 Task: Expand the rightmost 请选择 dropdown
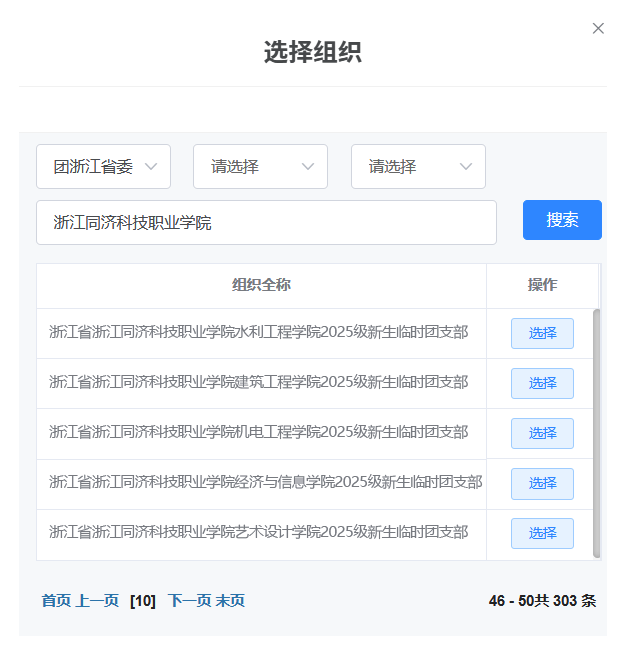(418, 167)
